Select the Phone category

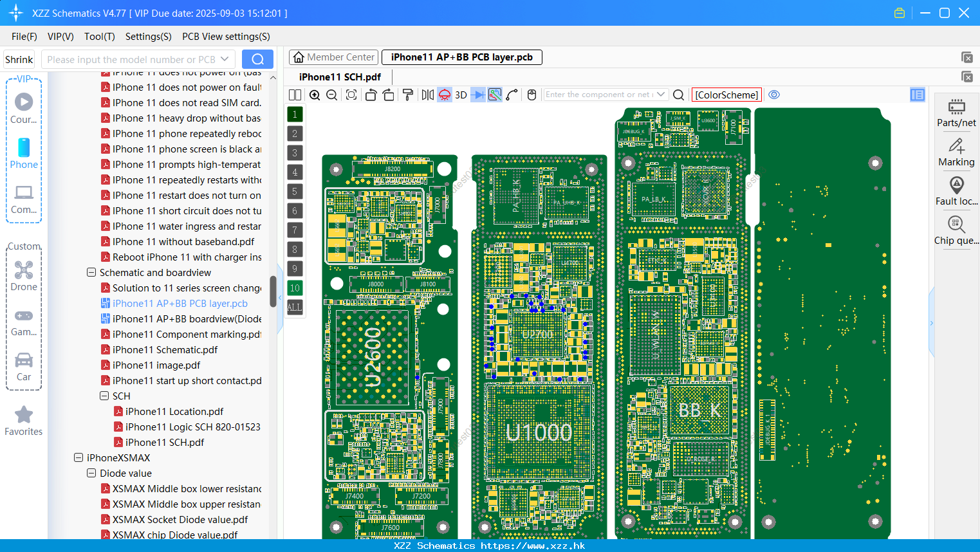click(24, 153)
